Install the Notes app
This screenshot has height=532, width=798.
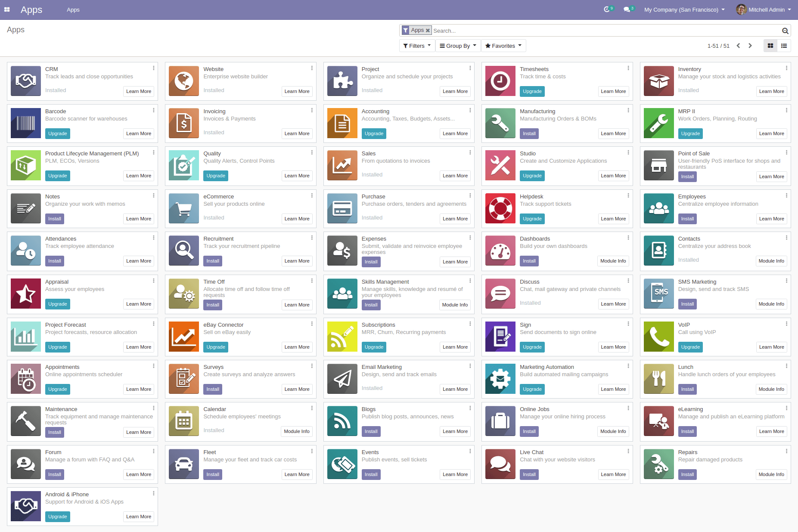pos(54,219)
